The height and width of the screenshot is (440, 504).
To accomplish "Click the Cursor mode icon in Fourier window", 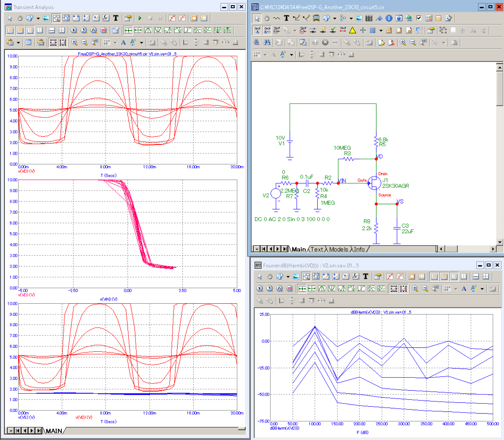I will tap(316, 276).
